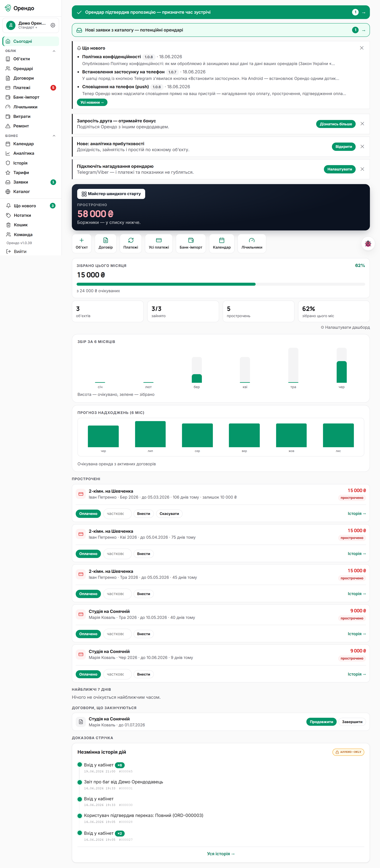Open the confirmed proposal green banner
Image resolution: width=380 pixels, height=868 pixels.
[221, 12]
